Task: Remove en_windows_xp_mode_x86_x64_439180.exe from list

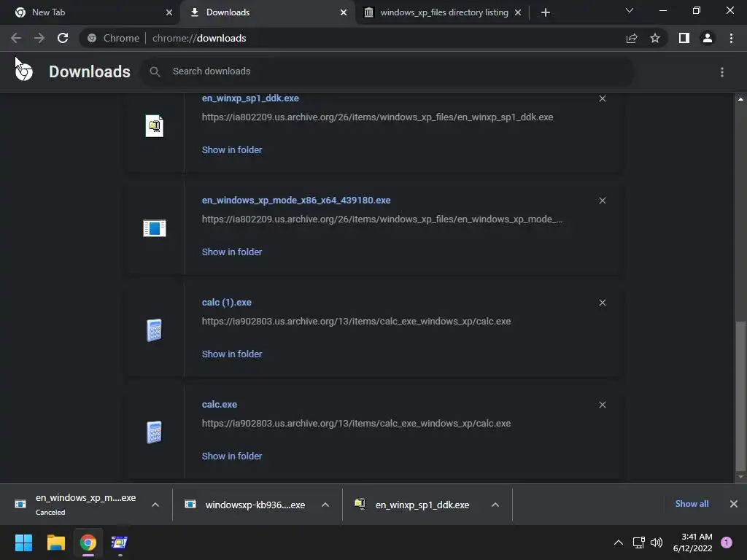Action: (603, 201)
